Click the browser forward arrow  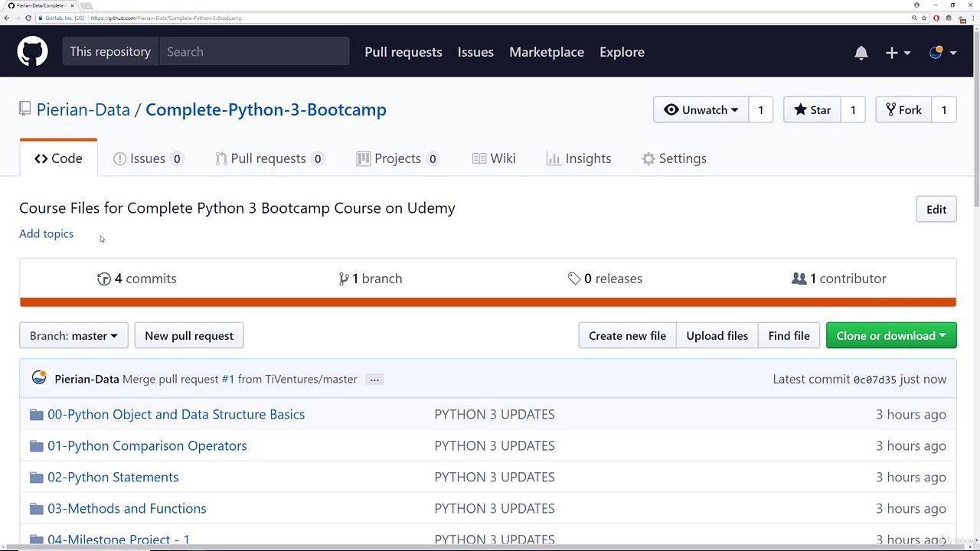click(18, 18)
